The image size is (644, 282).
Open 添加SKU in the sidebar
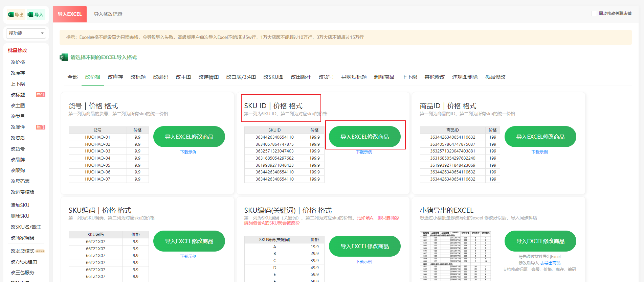(x=20, y=205)
